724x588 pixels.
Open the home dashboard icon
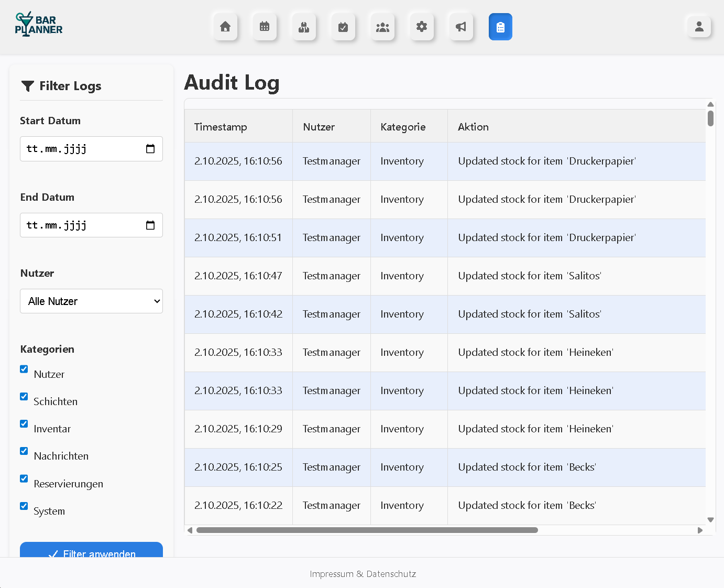[225, 27]
